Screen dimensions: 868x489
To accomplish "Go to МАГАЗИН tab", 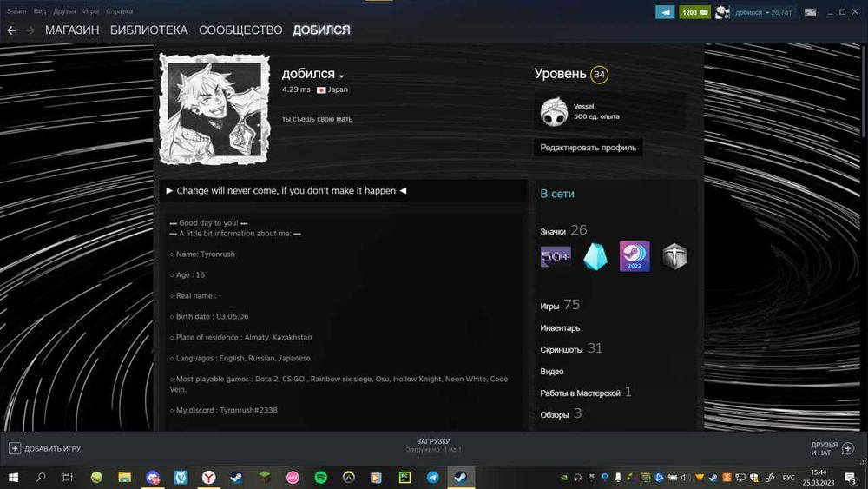I will (x=72, y=30).
